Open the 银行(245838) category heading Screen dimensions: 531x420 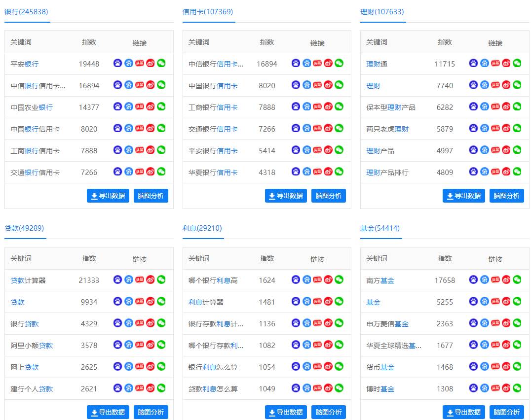coord(27,12)
